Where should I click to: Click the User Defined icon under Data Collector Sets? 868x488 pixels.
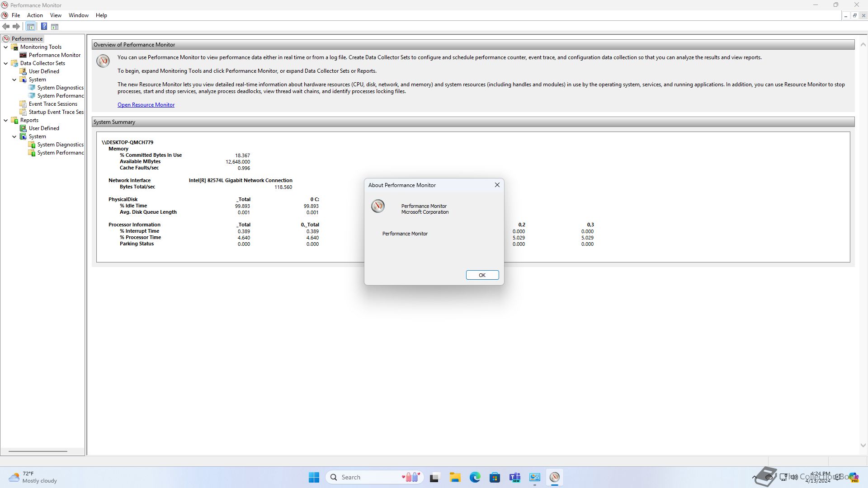[x=23, y=71]
